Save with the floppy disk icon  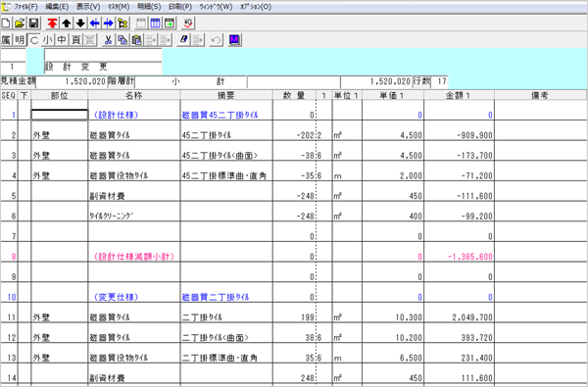[33, 24]
